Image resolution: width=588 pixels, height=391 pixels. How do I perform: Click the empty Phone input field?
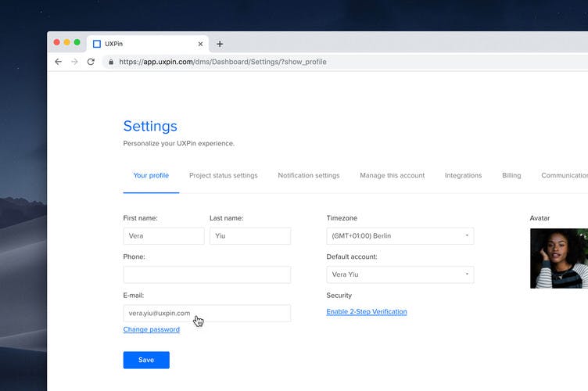pos(207,274)
